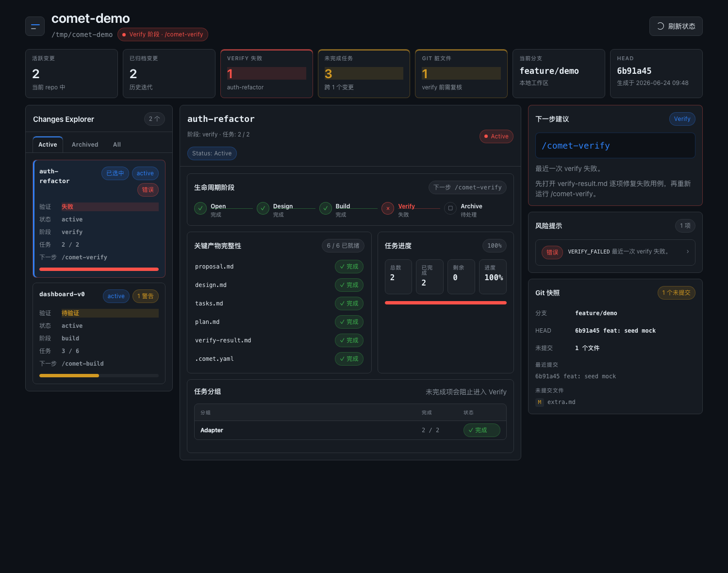Click the refresh status button

point(676,26)
